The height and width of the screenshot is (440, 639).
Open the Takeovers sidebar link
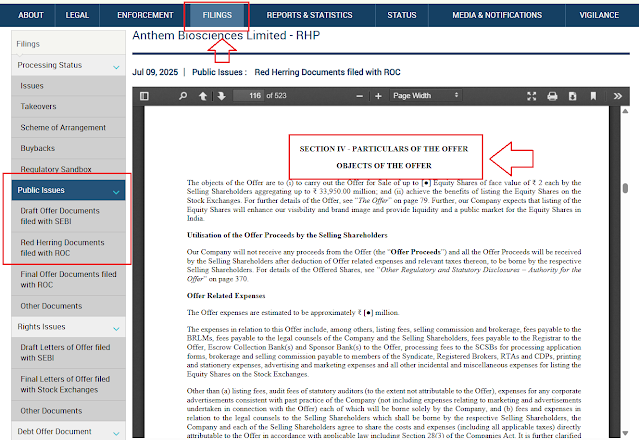(68, 107)
